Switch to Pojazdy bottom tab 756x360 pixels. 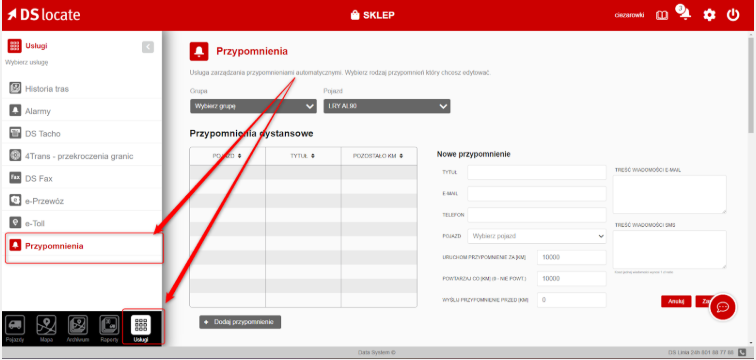(14, 328)
